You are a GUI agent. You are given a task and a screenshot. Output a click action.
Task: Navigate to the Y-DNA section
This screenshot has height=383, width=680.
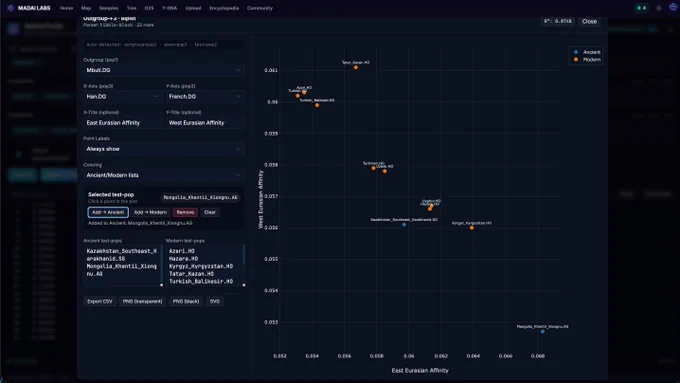click(169, 8)
